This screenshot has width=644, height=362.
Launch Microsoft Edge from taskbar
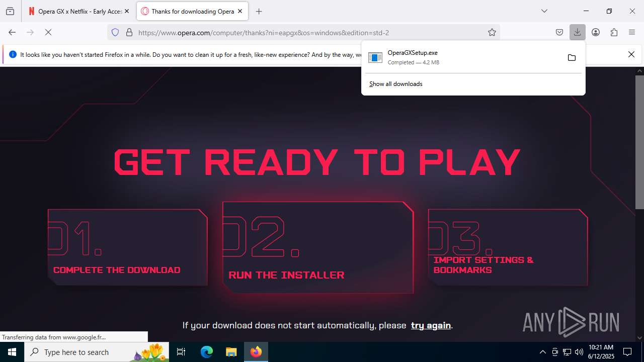point(207,352)
